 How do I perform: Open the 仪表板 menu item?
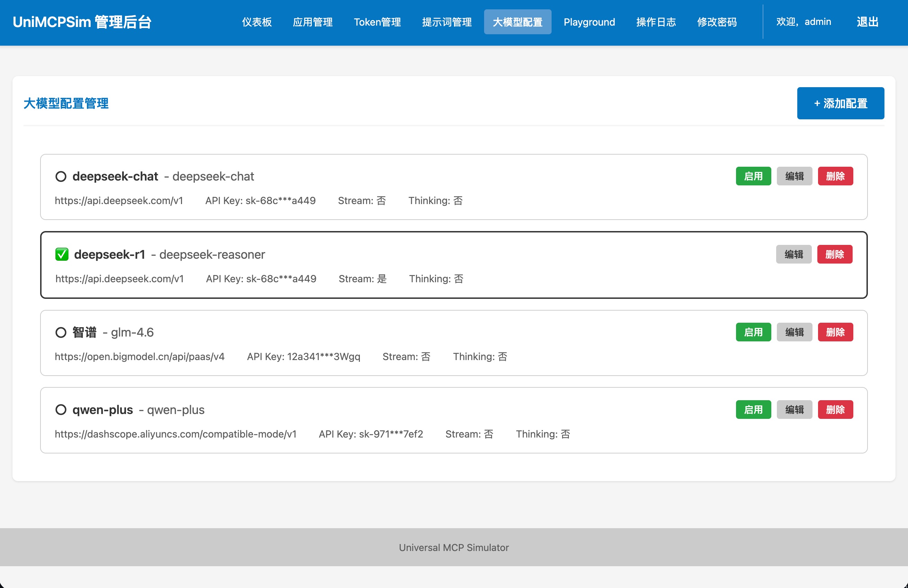(257, 22)
